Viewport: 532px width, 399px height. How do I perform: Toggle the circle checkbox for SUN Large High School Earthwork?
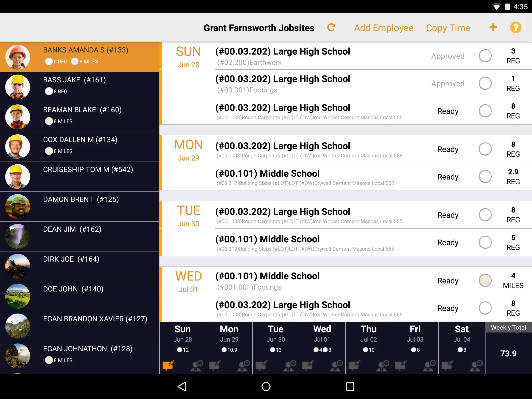486,55
